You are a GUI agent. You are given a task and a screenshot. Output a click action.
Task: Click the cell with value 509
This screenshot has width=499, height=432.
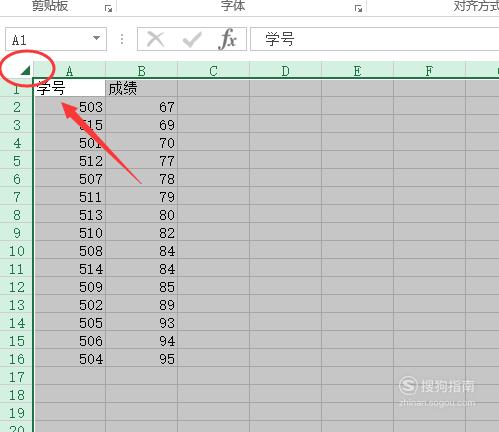pyautogui.click(x=69, y=287)
